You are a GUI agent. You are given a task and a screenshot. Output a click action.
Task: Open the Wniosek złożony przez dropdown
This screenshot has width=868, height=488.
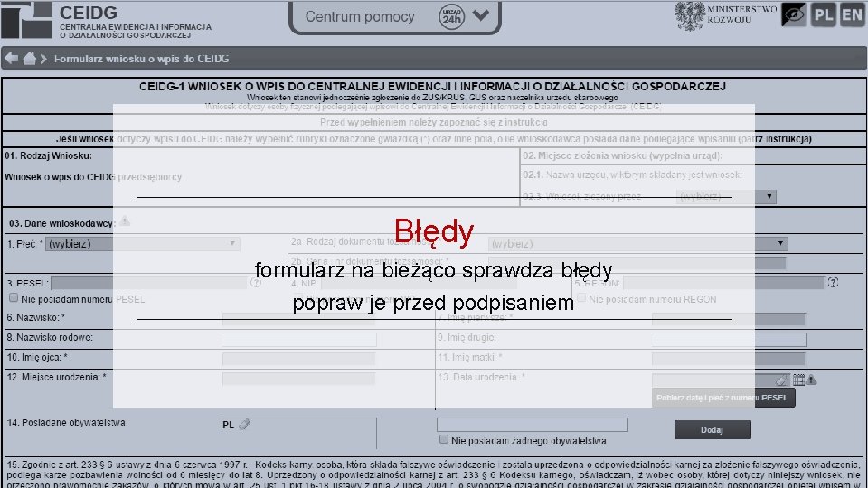726,196
